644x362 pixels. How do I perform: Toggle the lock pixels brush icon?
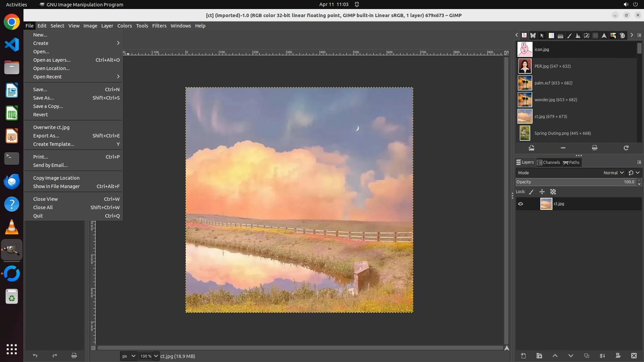tap(531, 192)
